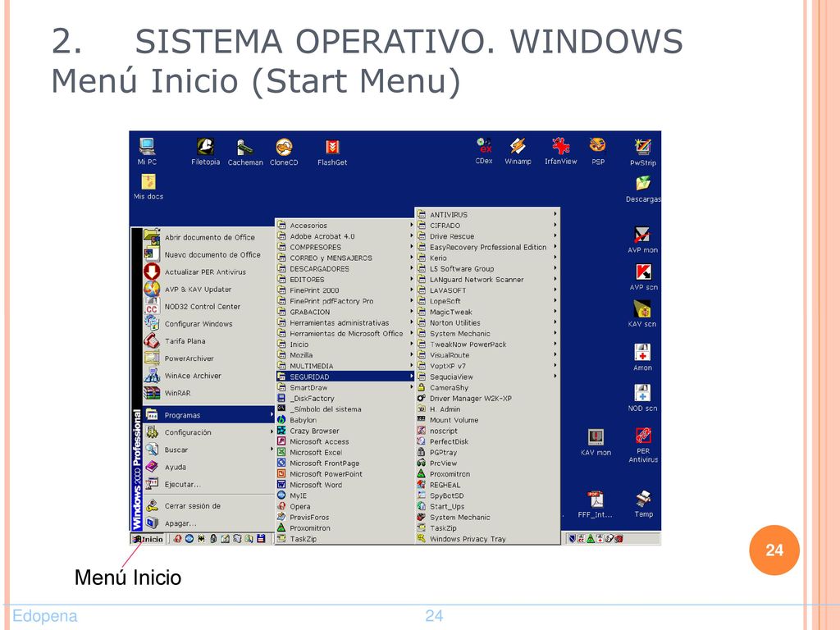This screenshot has width=840, height=630.
Task: Expand the Configuración submenu
Action: (x=209, y=432)
